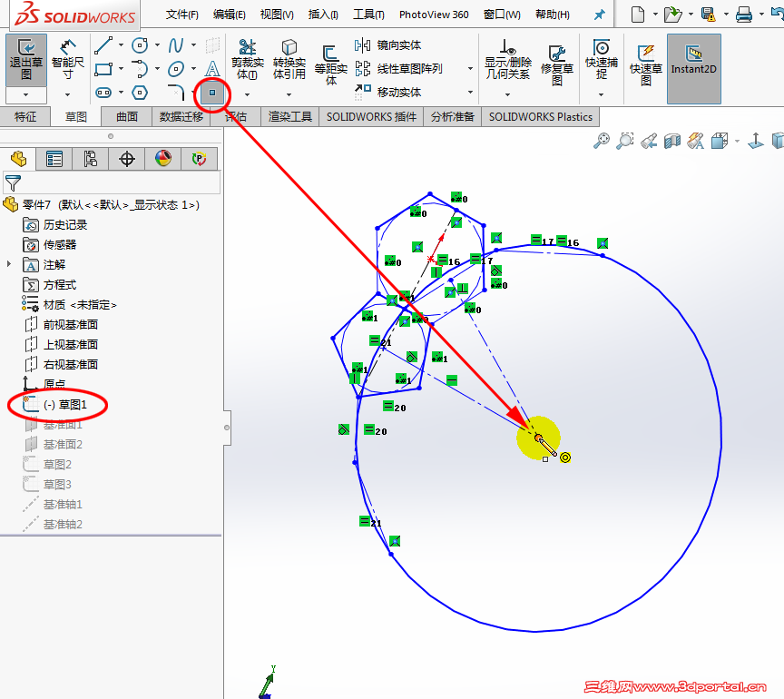Click the panel collapse handle

pos(227,428)
